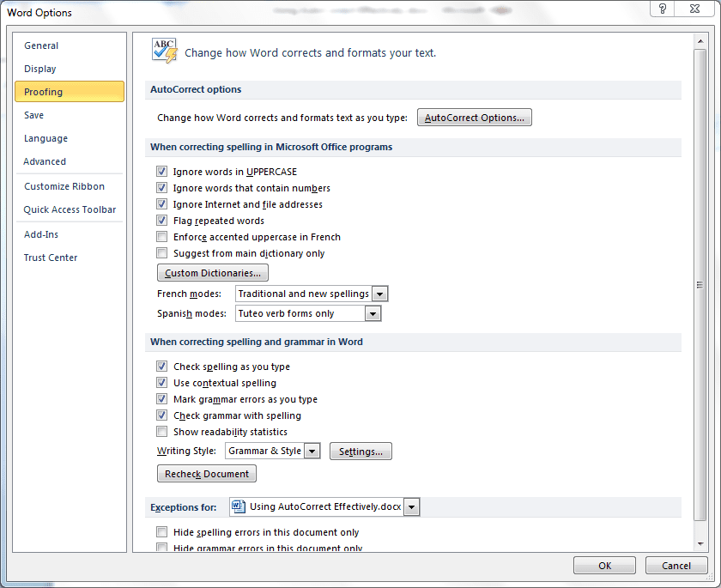
Task: Click the ABC spell check icon
Action: [163, 50]
